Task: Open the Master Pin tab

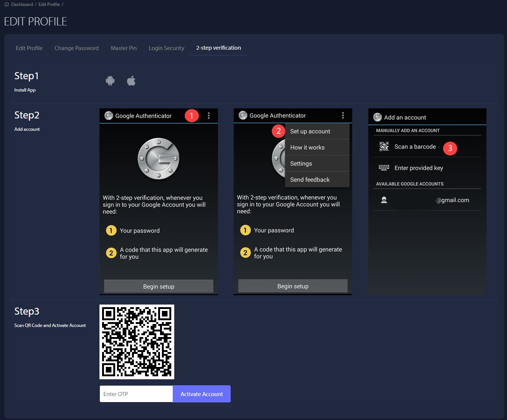Action: tap(124, 48)
